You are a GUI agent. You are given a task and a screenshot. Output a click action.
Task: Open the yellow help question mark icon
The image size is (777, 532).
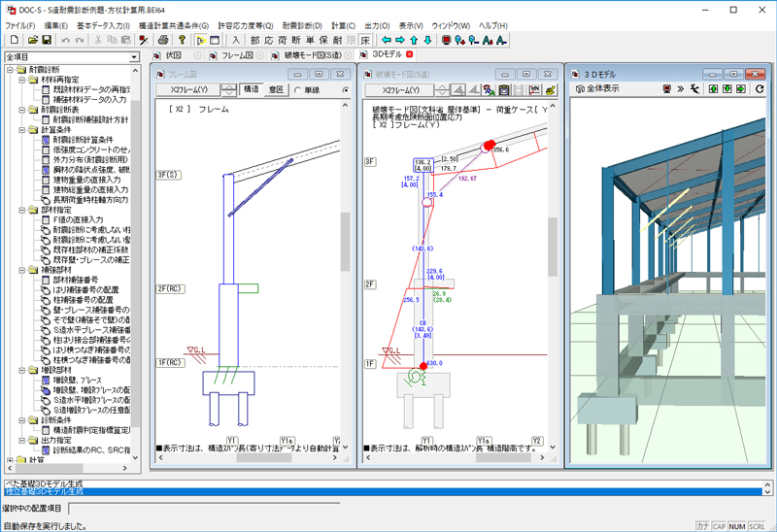(183, 40)
